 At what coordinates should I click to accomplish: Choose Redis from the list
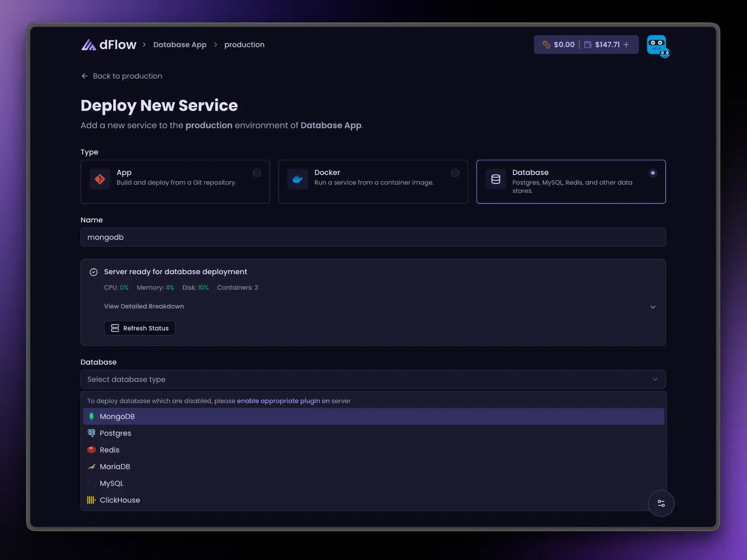(x=373, y=450)
